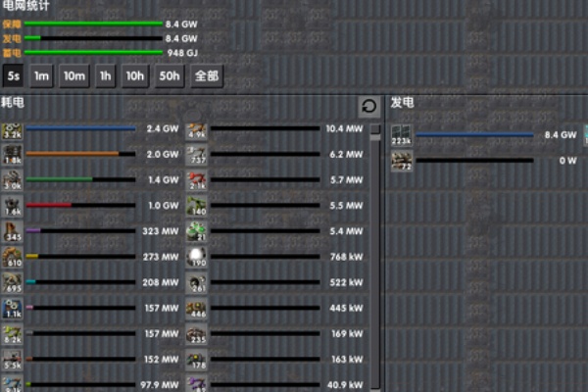Click the consumer icon for the 1.4 GW row
The height and width of the screenshot is (392, 588).
[13, 180]
